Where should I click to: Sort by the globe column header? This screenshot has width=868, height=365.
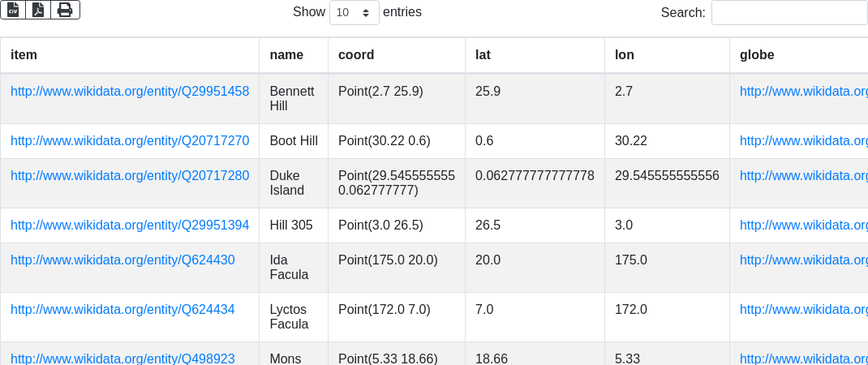pyautogui.click(x=757, y=55)
